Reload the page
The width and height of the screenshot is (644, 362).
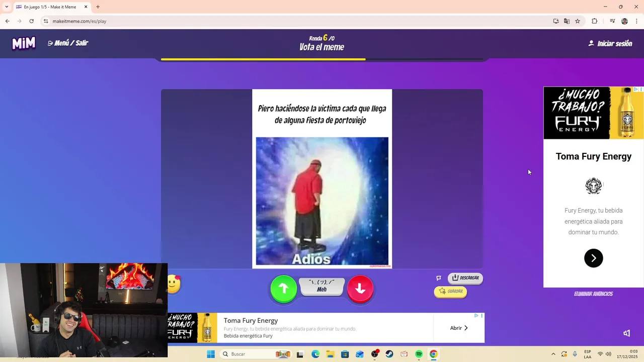click(x=31, y=21)
